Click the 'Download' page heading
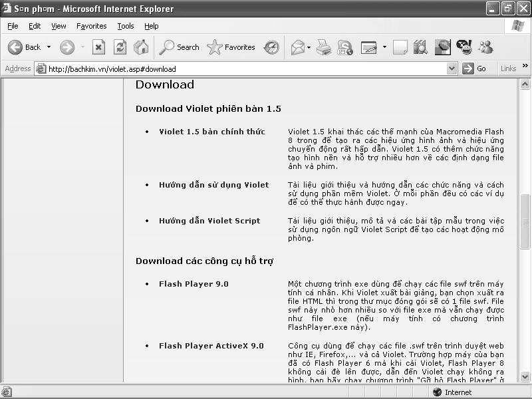532x399 pixels. (x=165, y=84)
